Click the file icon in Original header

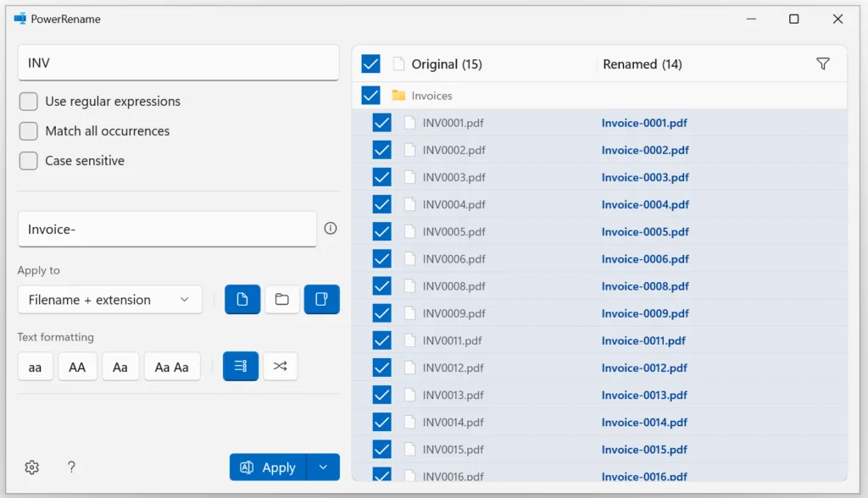(x=398, y=64)
